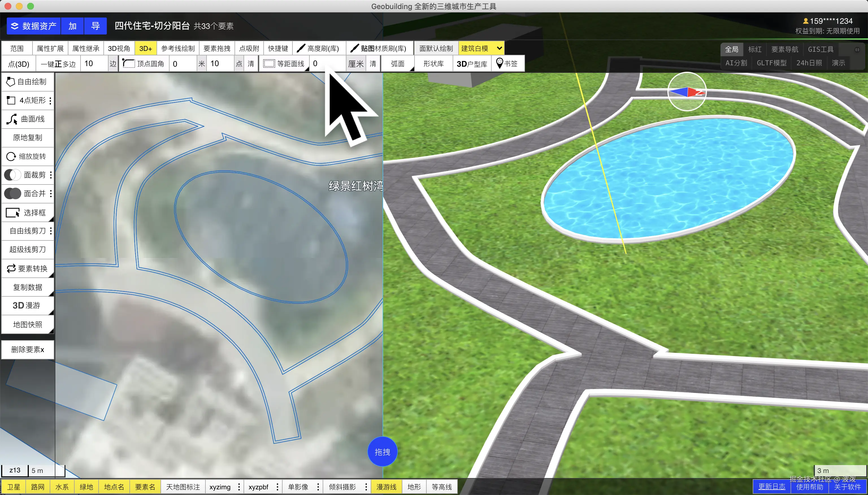The height and width of the screenshot is (495, 868).
Task: Open the 建筑白模 dropdown menu
Action: click(481, 48)
